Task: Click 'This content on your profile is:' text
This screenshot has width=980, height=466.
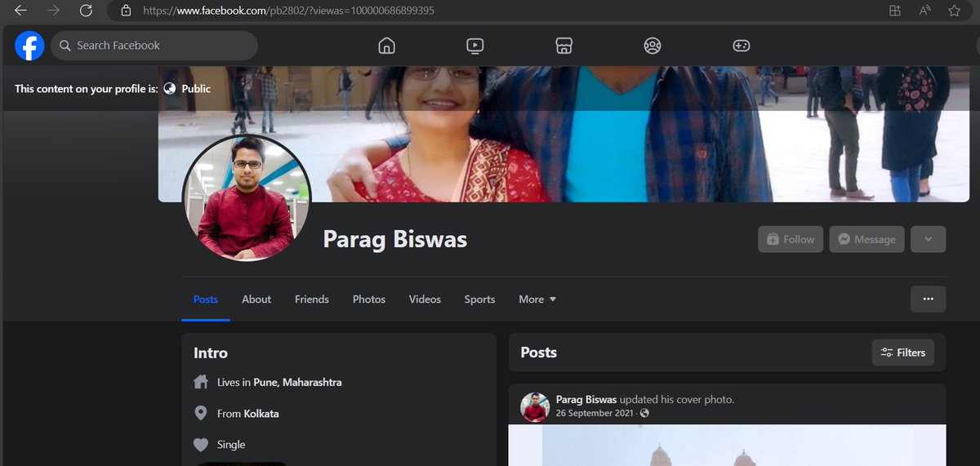Action: point(87,88)
